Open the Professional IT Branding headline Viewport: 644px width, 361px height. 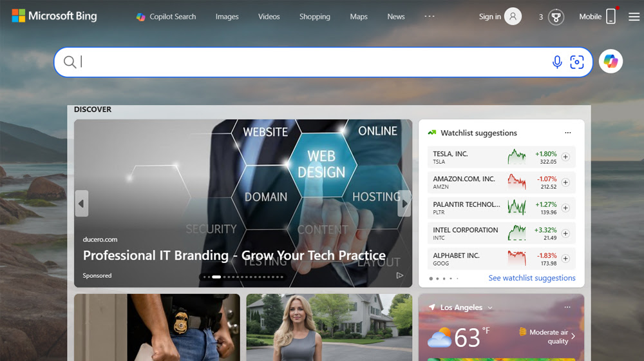tap(234, 255)
